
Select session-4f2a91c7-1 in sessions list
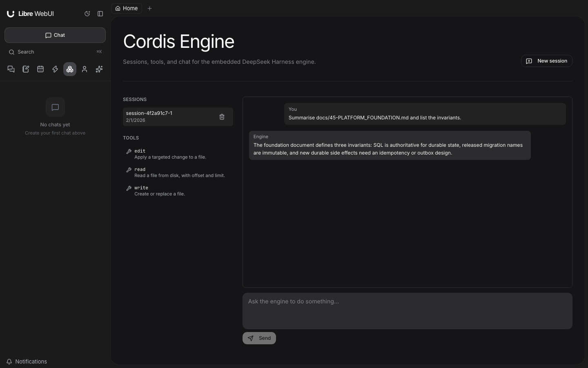tap(178, 117)
